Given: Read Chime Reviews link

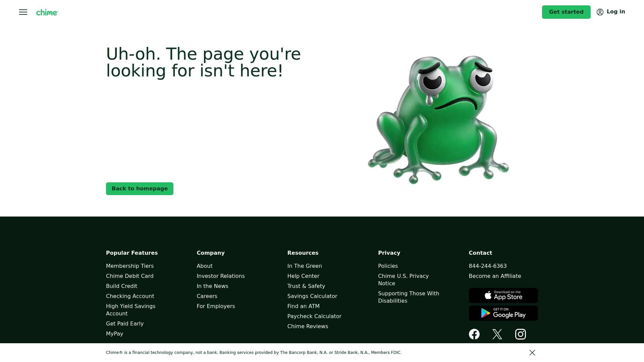Looking at the screenshot, I should click(308, 326).
